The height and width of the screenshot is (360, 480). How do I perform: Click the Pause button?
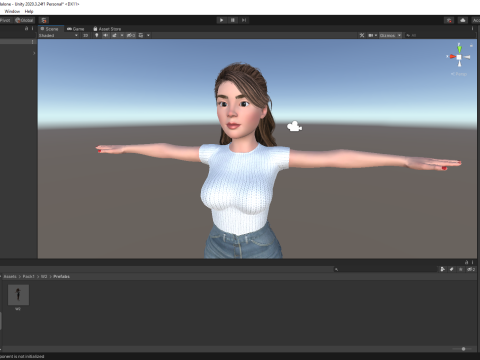click(233, 20)
